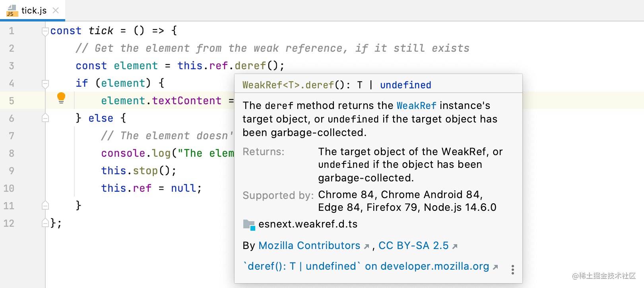Click line number 9 in the gutter
The image size is (644, 288).
pos(12,171)
